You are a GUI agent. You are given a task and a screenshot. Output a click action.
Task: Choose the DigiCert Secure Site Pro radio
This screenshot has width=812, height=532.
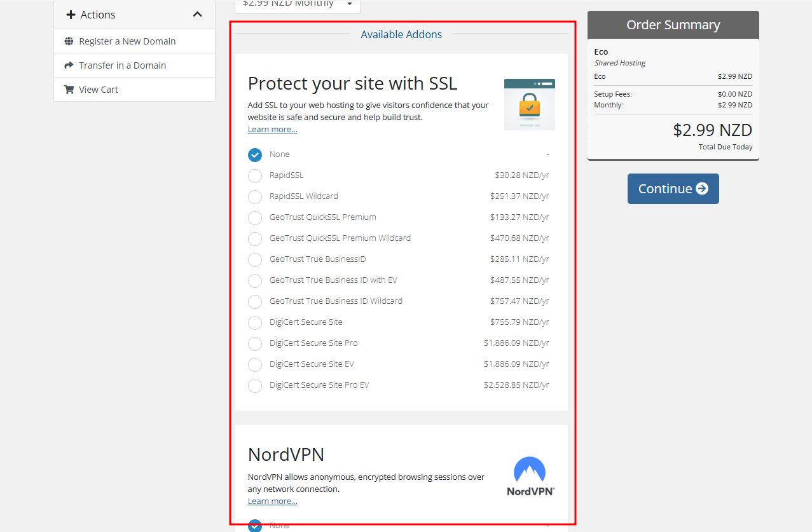tap(255, 343)
